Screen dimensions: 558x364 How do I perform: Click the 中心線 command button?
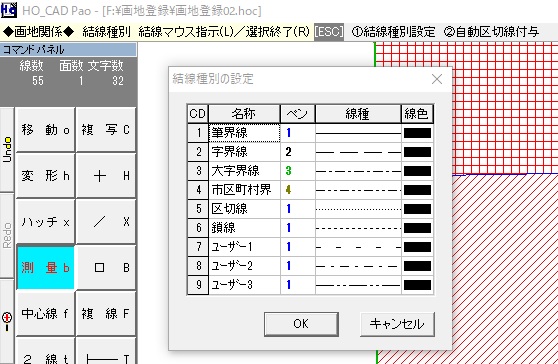coord(46,313)
